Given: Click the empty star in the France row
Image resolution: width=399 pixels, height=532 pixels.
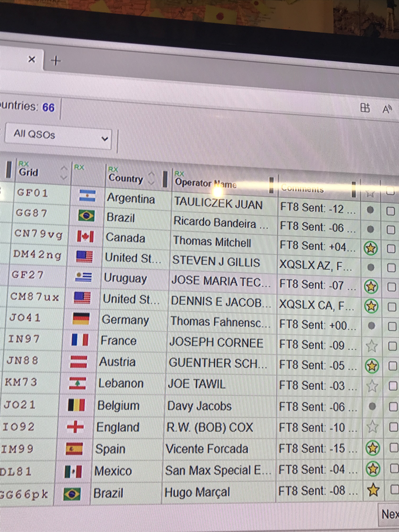Looking at the screenshot, I should (372, 346).
